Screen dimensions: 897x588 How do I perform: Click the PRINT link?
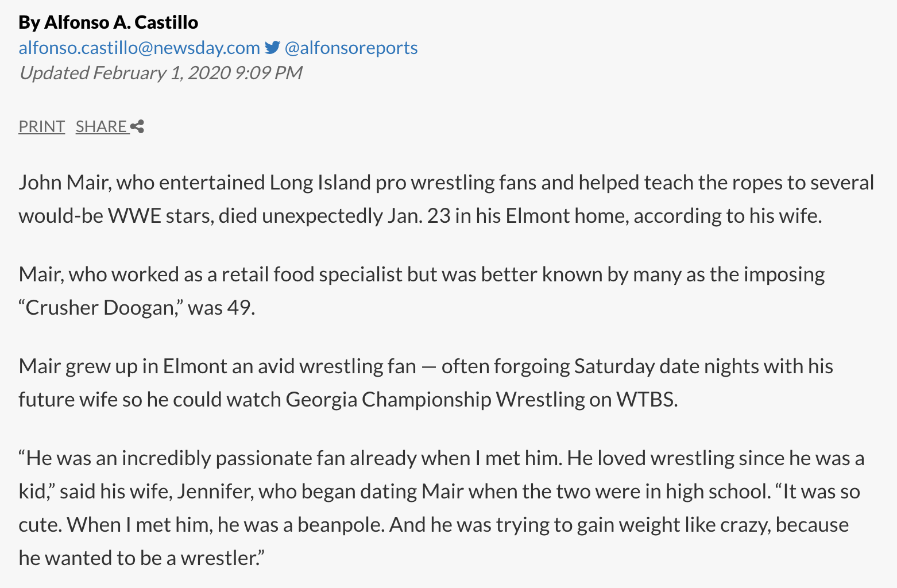click(x=41, y=126)
